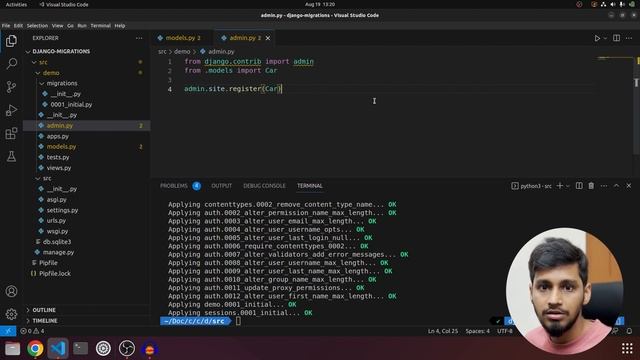Image resolution: width=640 pixels, height=360 pixels.
Task: Open notifications bell in status bar
Action: click(x=629, y=331)
